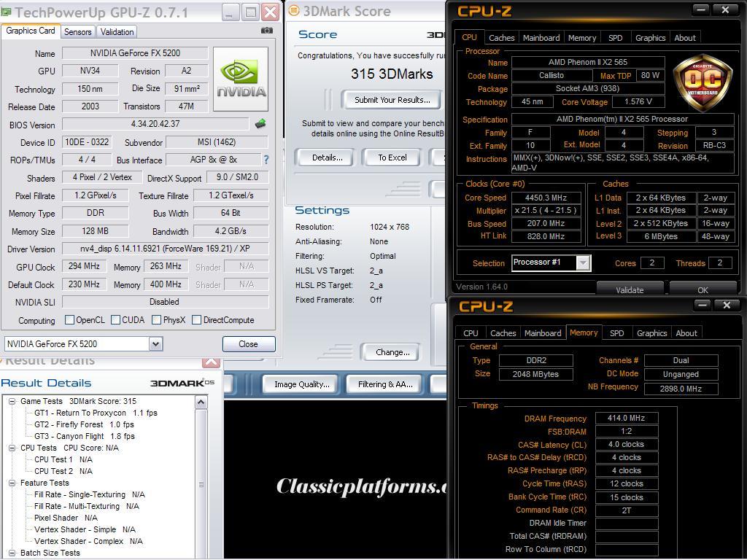The height and width of the screenshot is (560, 747).
Task: Click the GPU Name field
Action: (135, 53)
